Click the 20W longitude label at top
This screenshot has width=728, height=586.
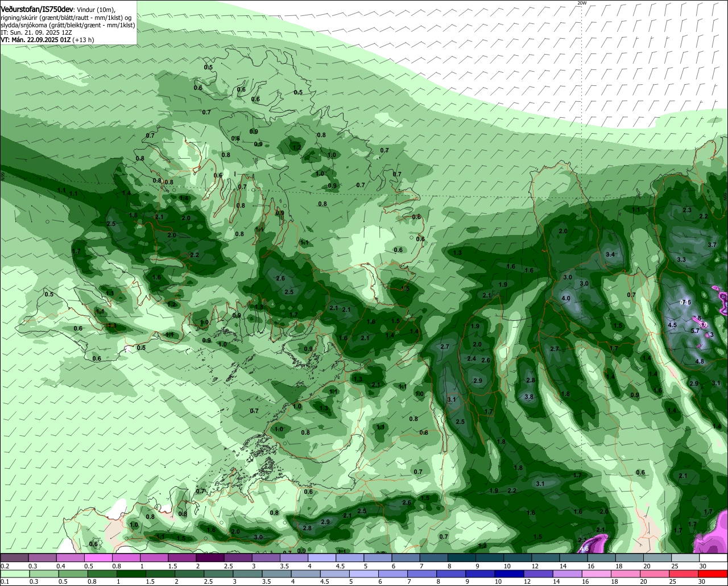click(x=581, y=3)
